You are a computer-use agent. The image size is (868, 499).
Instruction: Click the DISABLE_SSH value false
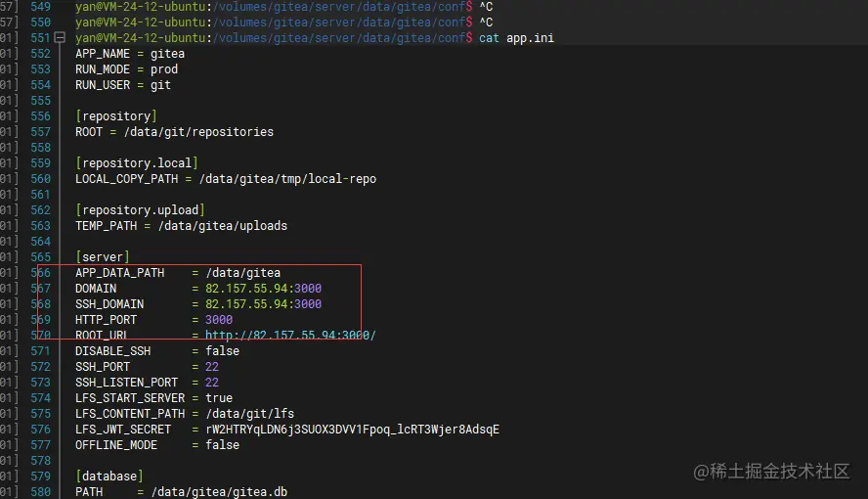(223, 351)
